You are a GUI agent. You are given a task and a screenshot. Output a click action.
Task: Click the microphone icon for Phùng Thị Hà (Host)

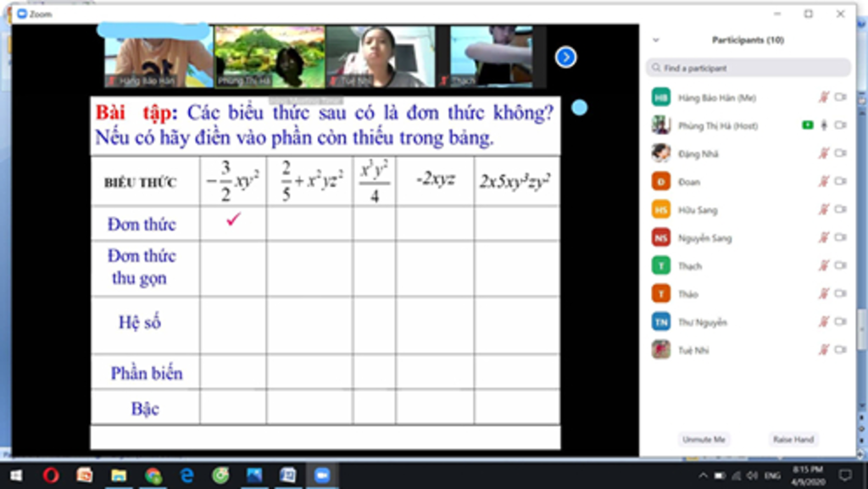(824, 125)
